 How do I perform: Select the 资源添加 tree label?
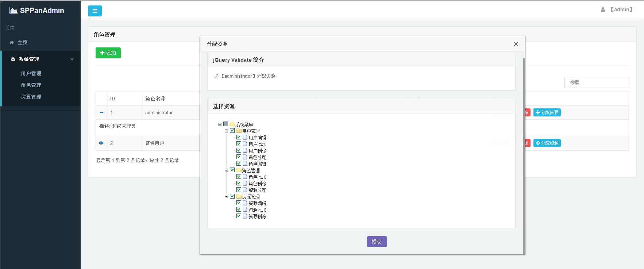coord(257,210)
